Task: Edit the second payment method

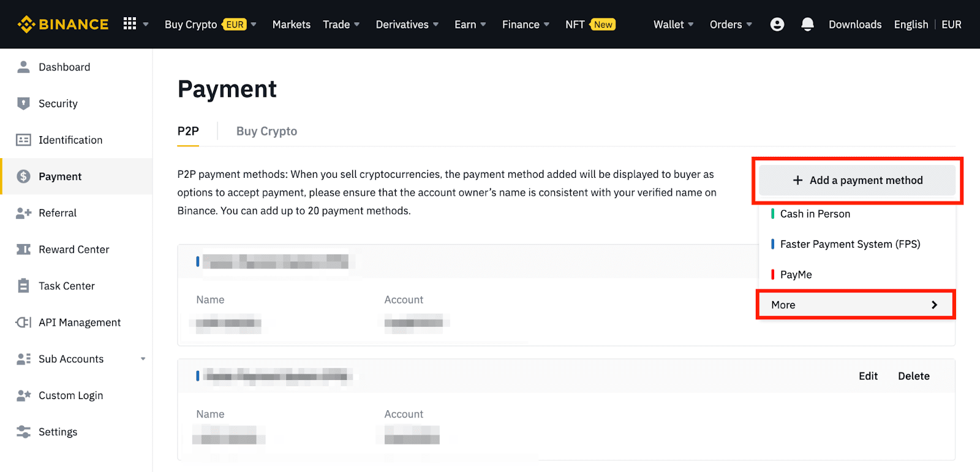Action: (868, 376)
